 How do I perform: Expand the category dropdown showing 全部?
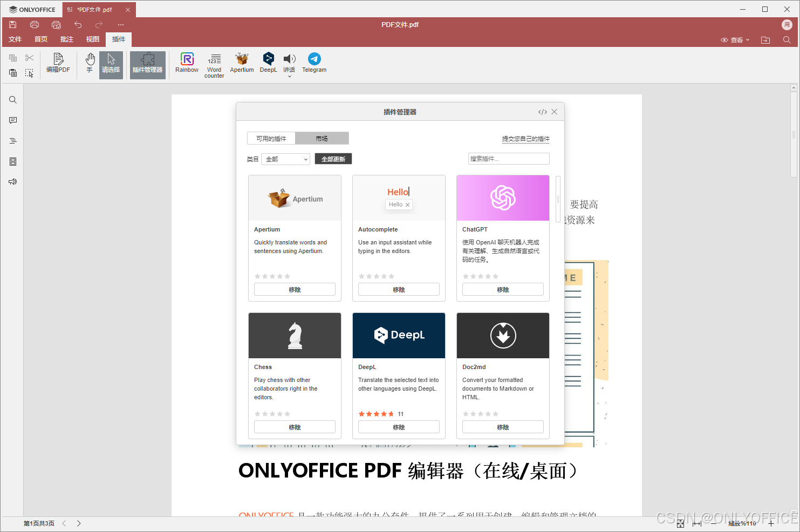[x=285, y=159]
